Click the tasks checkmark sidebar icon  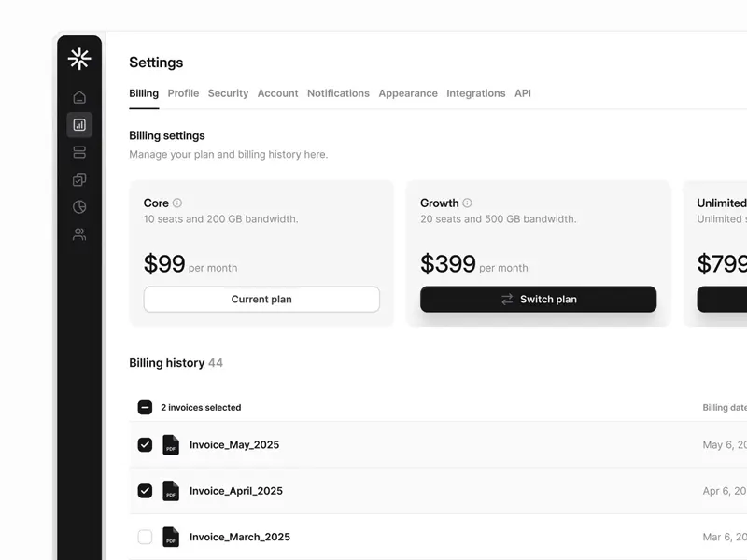79,179
